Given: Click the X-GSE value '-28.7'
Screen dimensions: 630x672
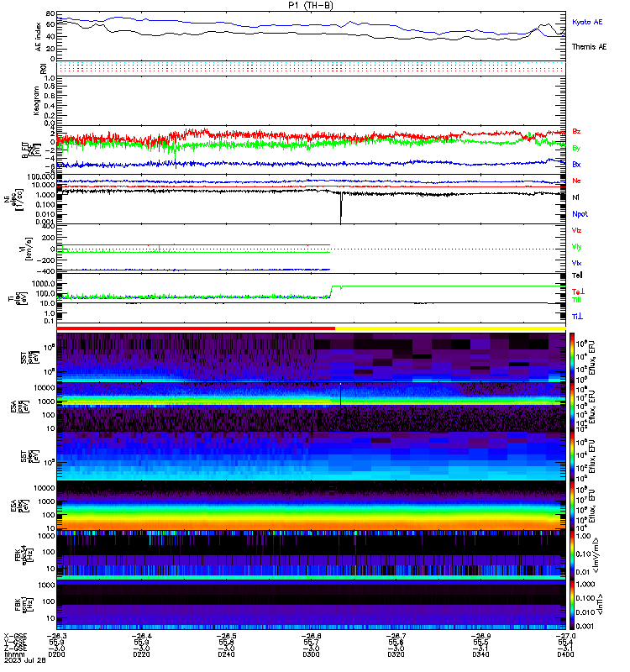Looking at the screenshot, I should coord(396,636).
